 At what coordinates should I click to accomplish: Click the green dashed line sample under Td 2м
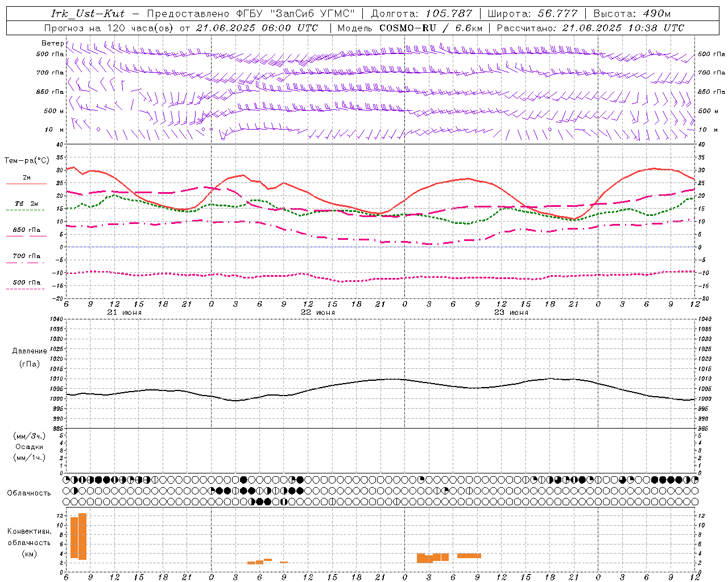(x=25, y=210)
